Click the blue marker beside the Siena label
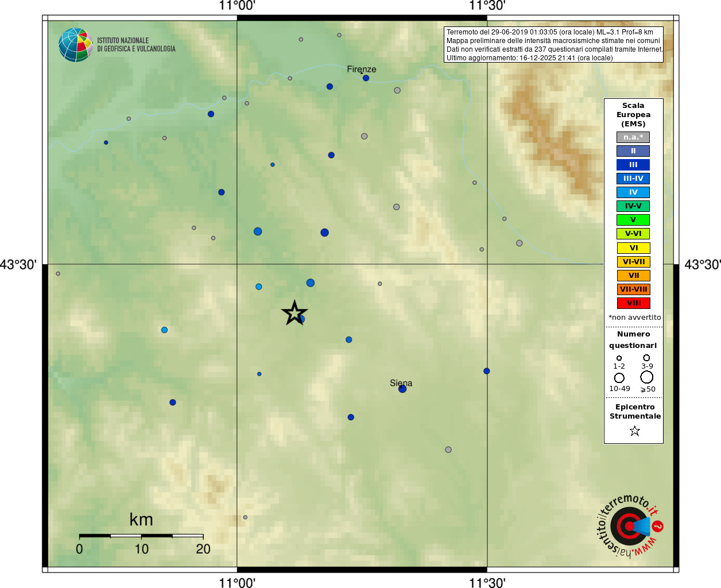Screen dimensions: 721x588 (402, 389)
